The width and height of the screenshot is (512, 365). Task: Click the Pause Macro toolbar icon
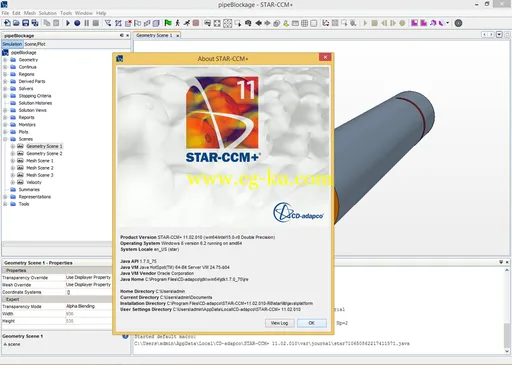[x=87, y=23]
